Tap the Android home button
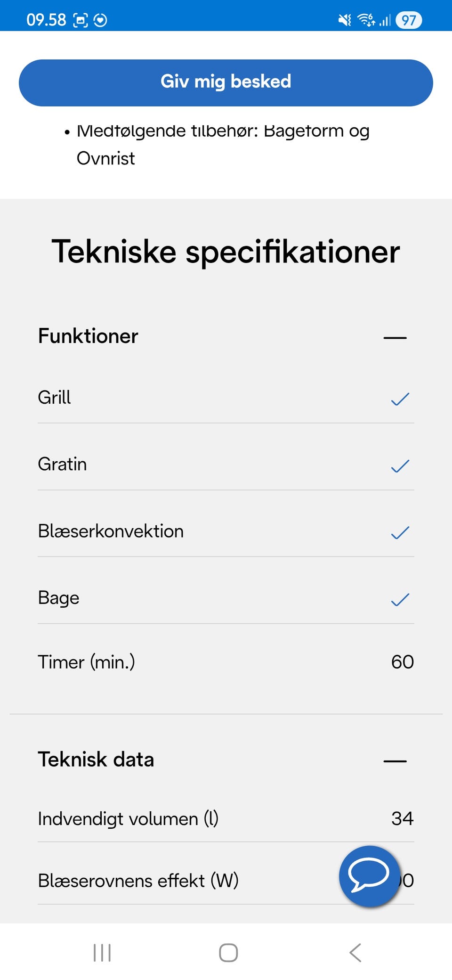Screen dimensions: 452x980 coord(228,952)
